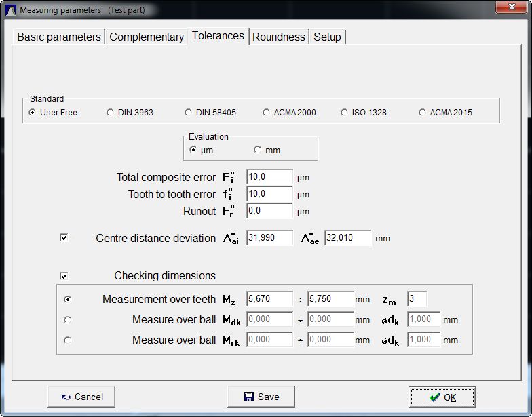The image size is (532, 417).
Task: Choose the ISO 1328 standard
Action: 344,113
